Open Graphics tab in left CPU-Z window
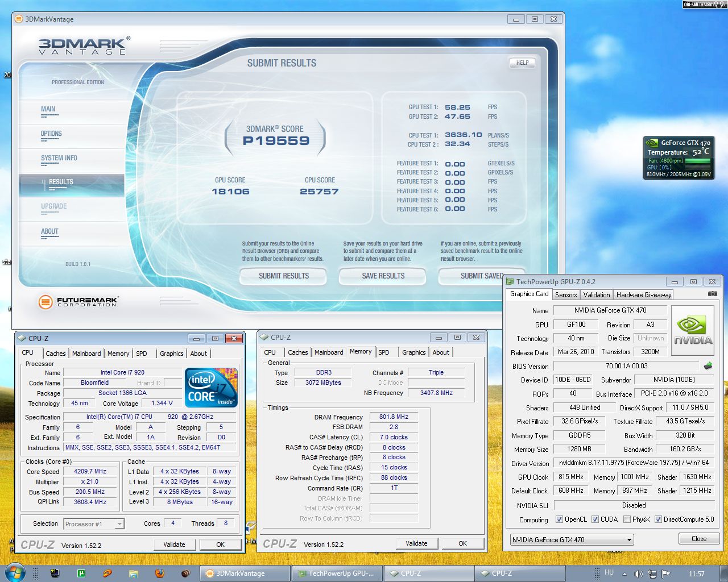The image size is (728, 582). tap(172, 354)
